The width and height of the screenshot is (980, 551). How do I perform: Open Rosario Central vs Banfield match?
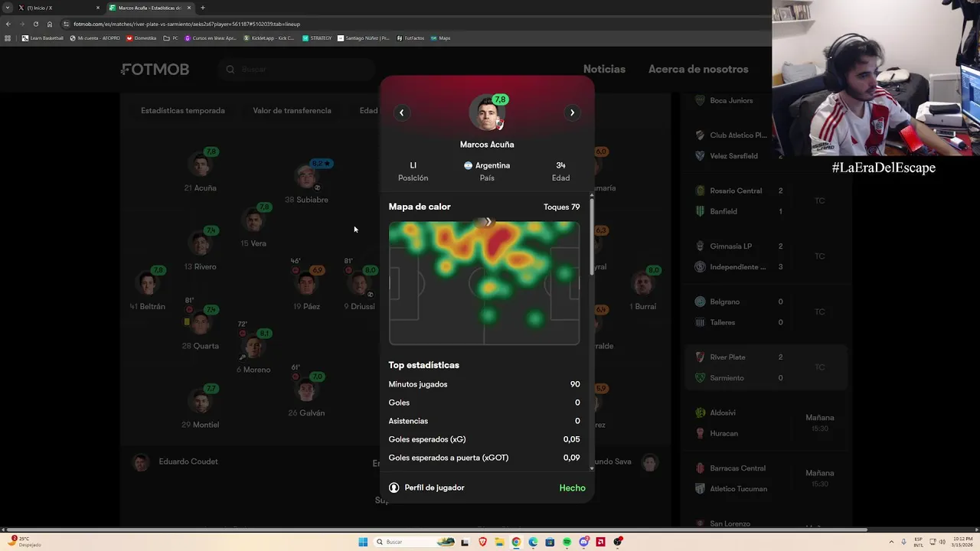[x=766, y=201]
